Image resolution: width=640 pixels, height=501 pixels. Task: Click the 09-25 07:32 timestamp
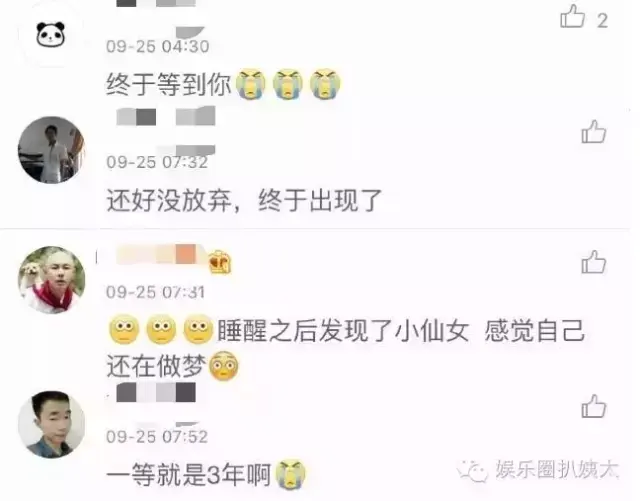tap(157, 162)
